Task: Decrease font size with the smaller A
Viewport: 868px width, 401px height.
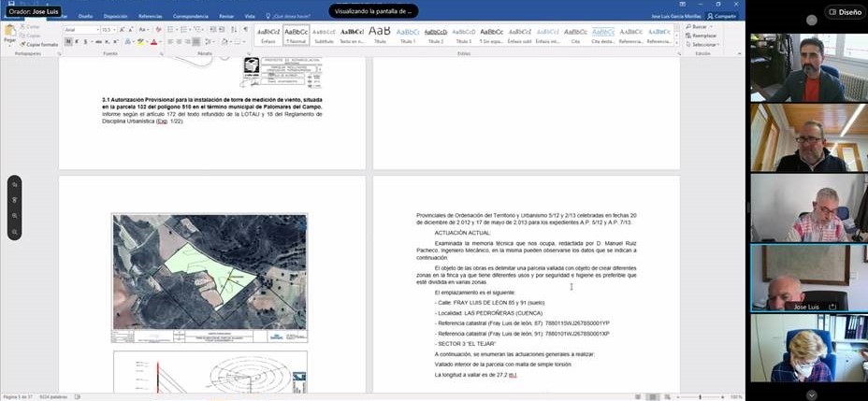Action: pos(131,29)
